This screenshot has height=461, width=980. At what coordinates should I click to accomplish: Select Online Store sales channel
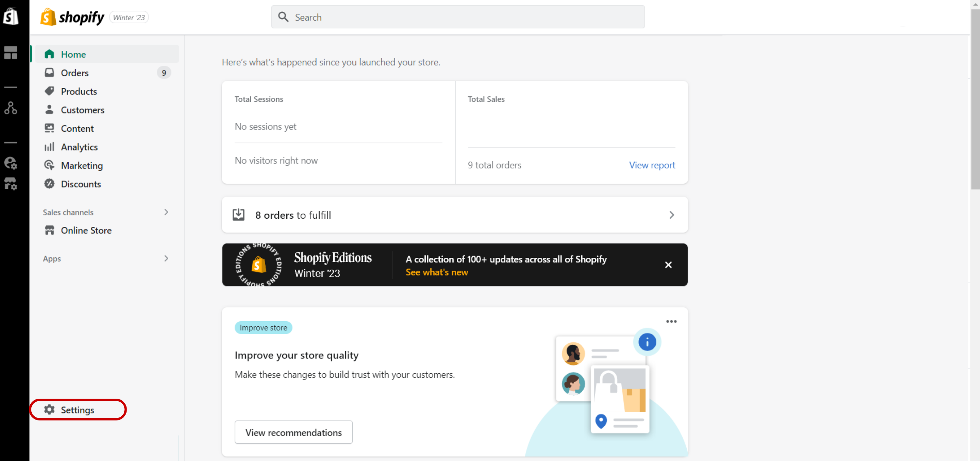click(x=86, y=230)
